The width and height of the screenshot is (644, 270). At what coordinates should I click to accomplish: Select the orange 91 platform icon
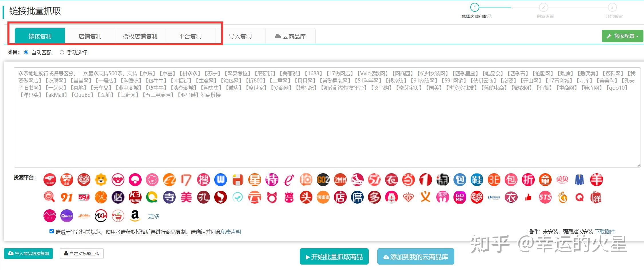(x=67, y=197)
